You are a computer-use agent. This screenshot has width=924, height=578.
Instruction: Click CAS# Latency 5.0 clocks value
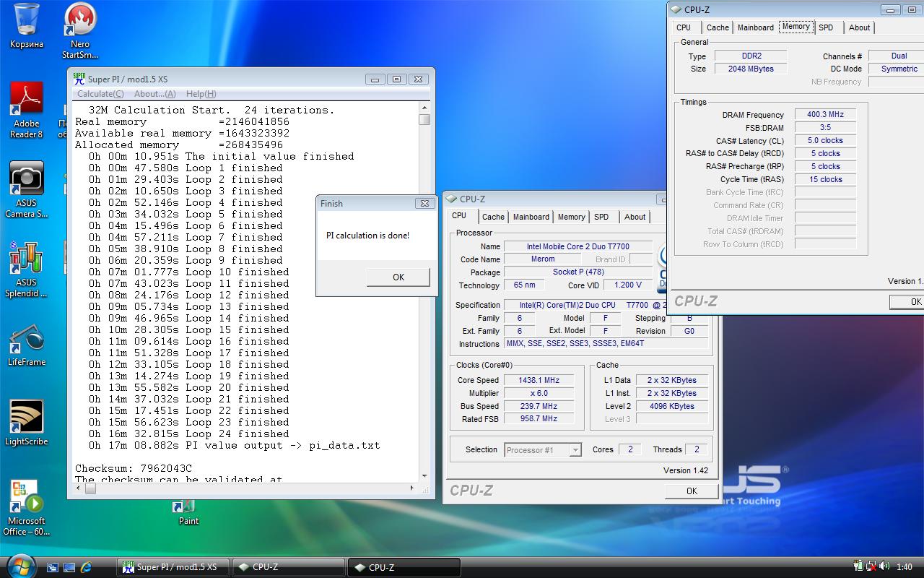coord(826,140)
